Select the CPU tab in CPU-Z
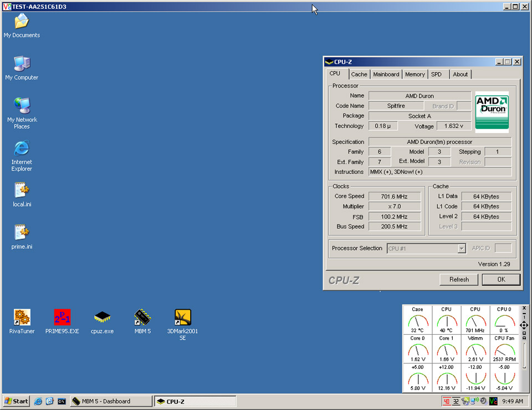This screenshot has width=532, height=410. coord(335,73)
